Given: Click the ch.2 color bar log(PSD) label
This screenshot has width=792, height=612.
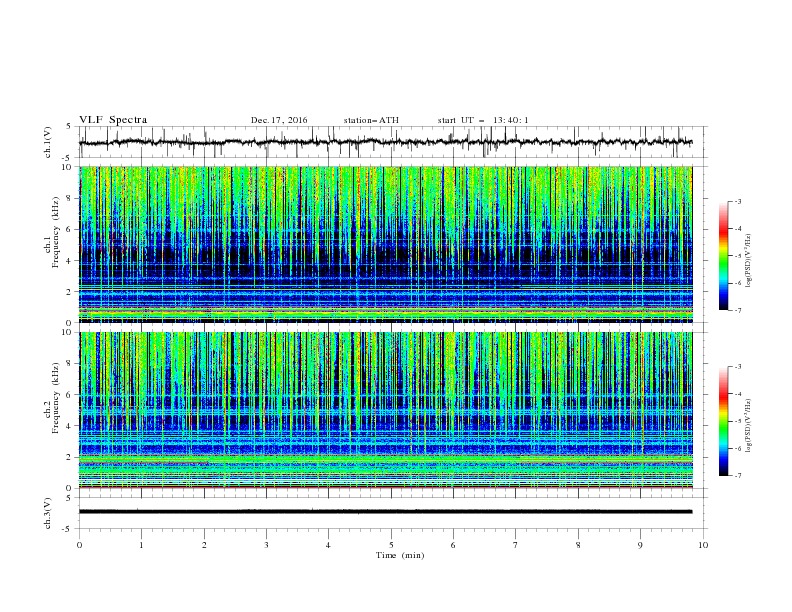Looking at the screenshot, I should (749, 426).
